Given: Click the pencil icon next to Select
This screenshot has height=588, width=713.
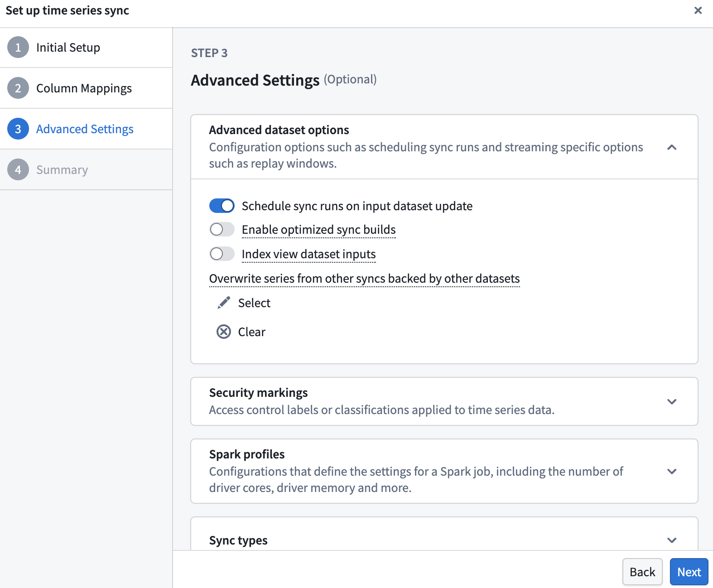Looking at the screenshot, I should [x=224, y=303].
